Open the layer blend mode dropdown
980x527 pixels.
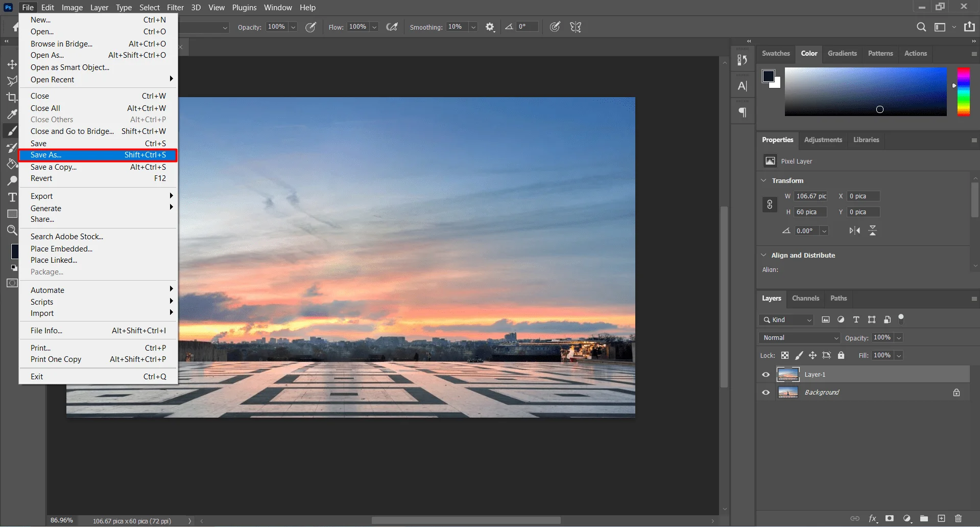click(x=799, y=338)
